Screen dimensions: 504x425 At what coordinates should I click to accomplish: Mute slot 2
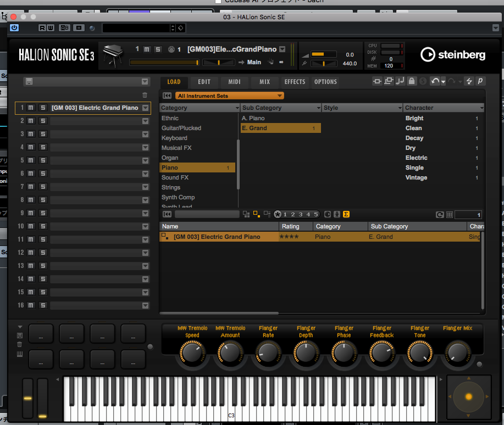click(31, 121)
